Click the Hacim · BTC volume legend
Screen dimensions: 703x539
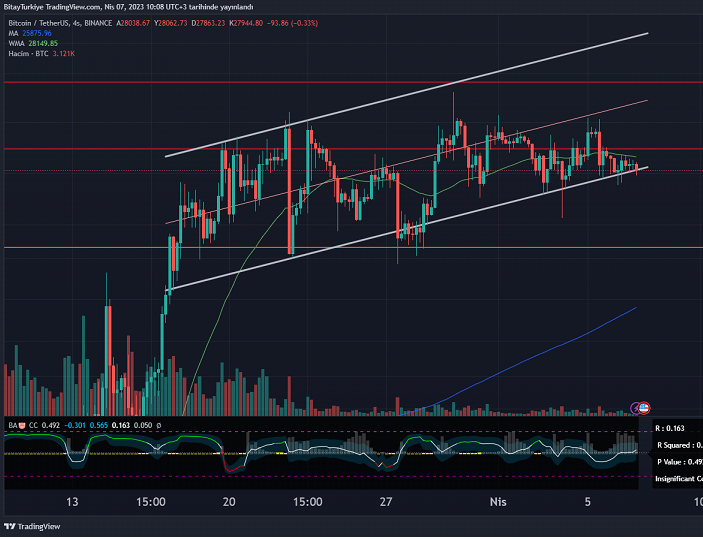pos(28,54)
